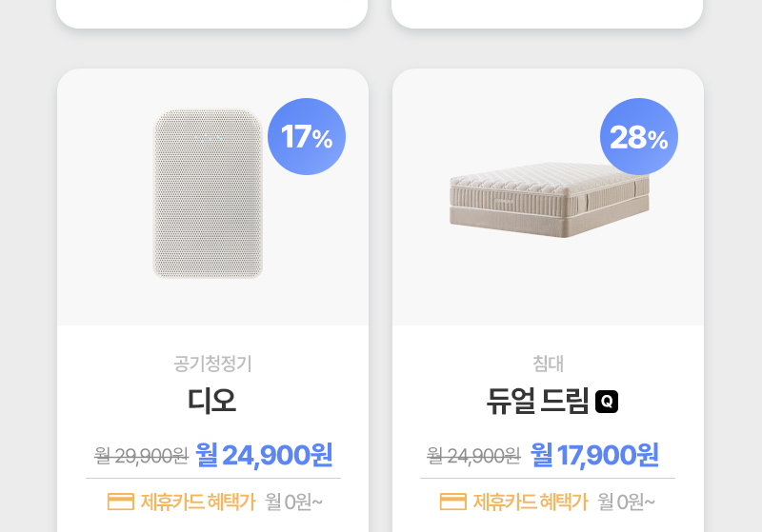Click the card icon in the 디오 card

(121, 502)
